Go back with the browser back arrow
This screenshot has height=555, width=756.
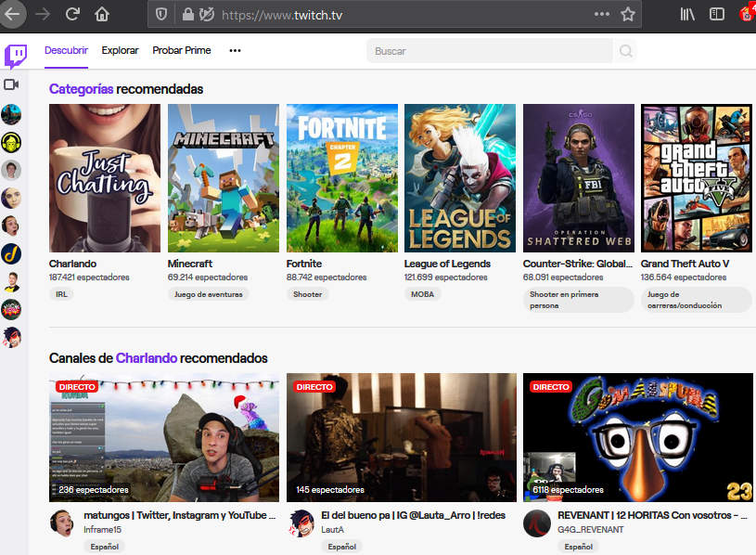pos(13,14)
